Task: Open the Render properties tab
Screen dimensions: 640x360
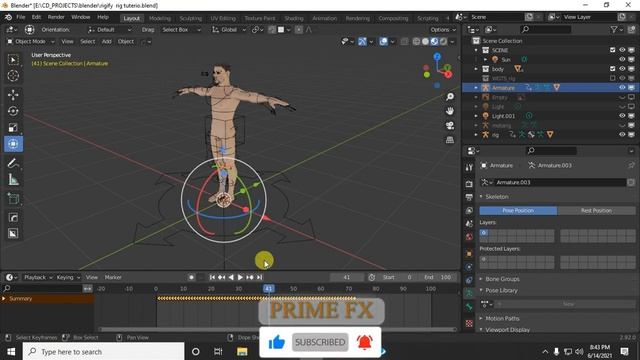Action: pyautogui.click(x=469, y=184)
